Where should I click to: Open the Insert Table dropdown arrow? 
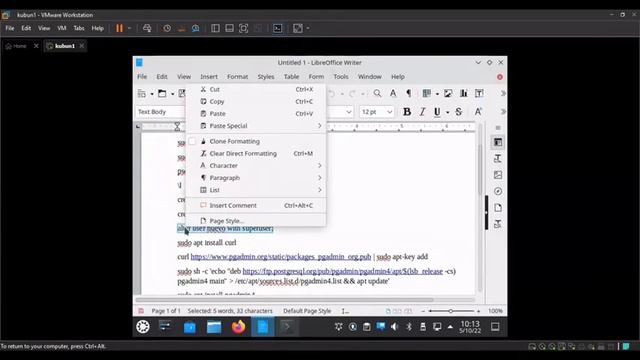pyautogui.click(x=437, y=94)
